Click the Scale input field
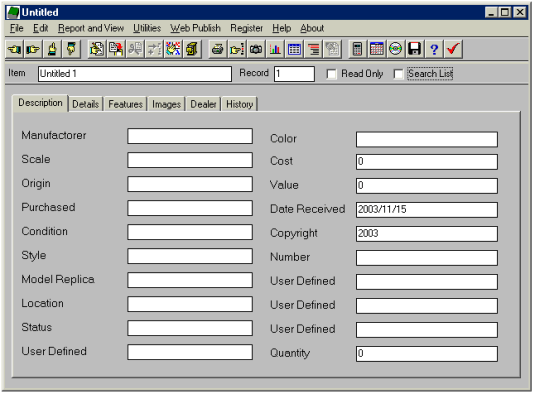Image resolution: width=535 pixels, height=394 pixels. (190, 160)
